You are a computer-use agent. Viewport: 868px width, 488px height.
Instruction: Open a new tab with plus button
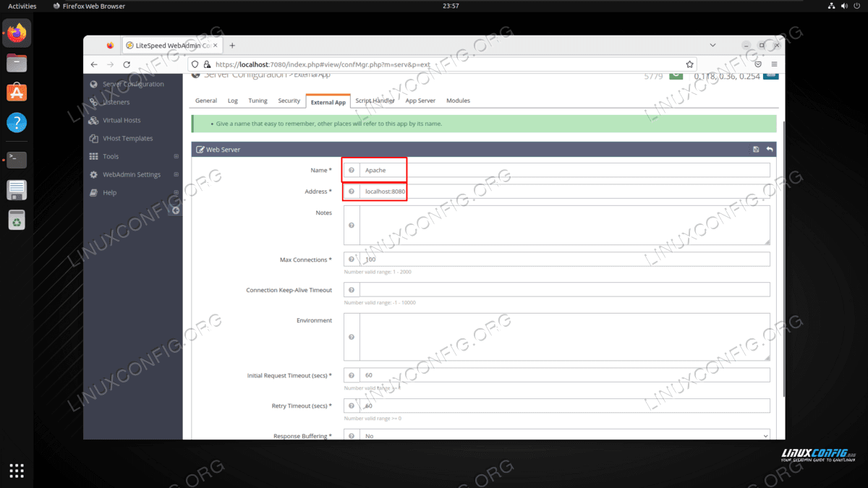pyautogui.click(x=232, y=46)
